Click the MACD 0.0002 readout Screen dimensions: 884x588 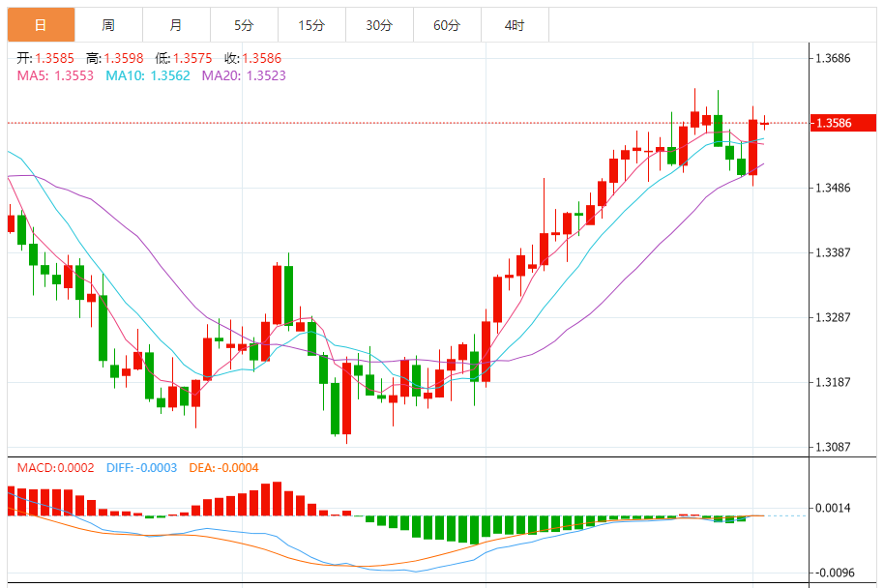pos(55,468)
